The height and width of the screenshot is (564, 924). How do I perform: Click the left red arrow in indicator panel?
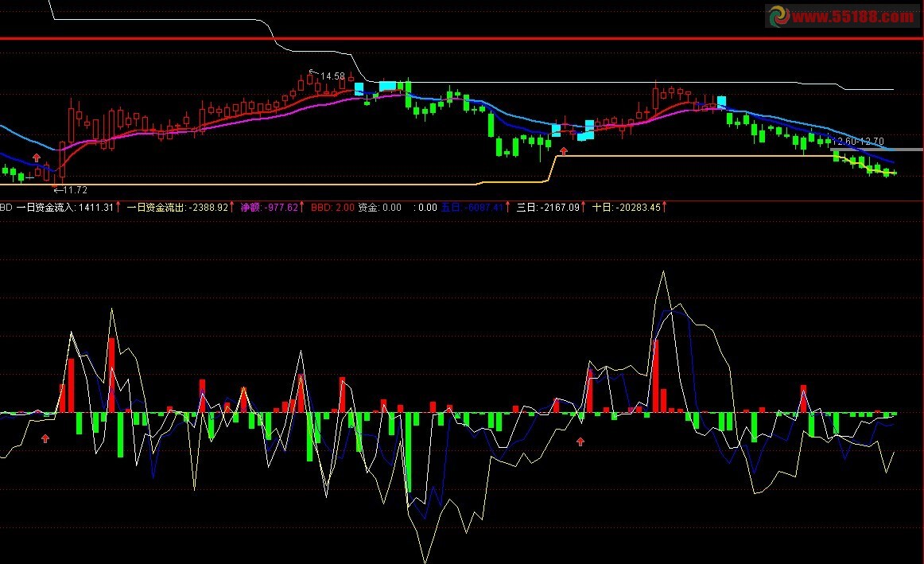[x=46, y=438]
